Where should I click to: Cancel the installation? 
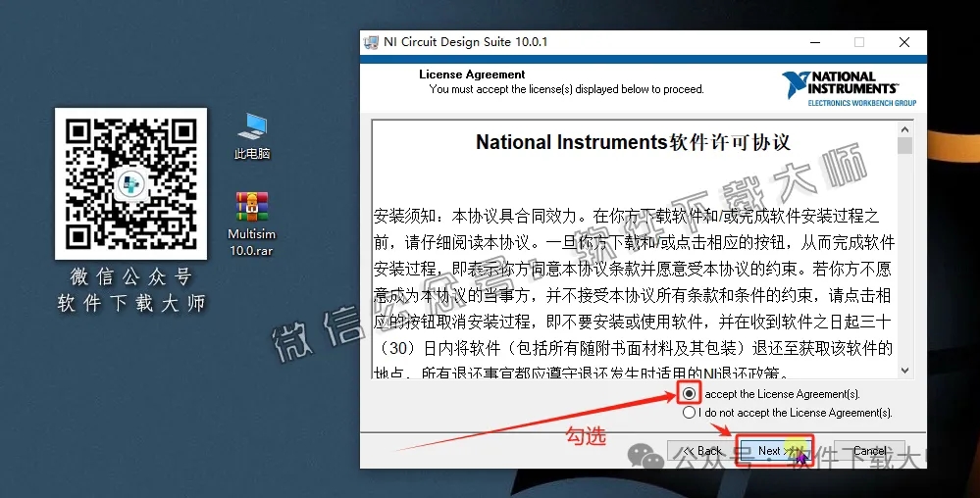869,451
